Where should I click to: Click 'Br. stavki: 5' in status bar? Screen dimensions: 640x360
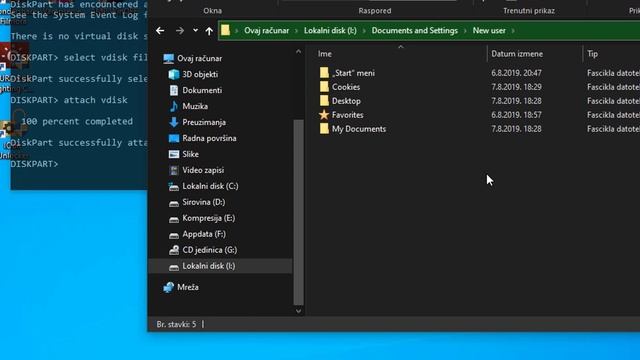(176, 324)
